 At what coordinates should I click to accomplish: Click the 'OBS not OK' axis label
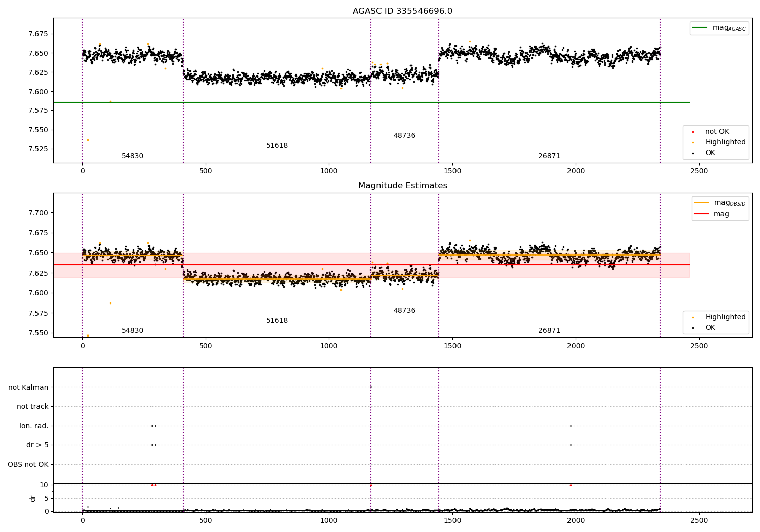click(x=28, y=464)
